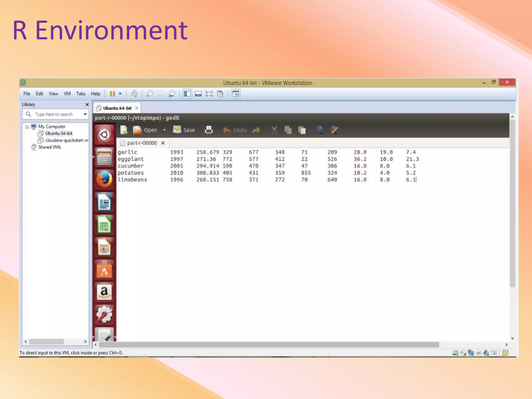
Task: Click the word limabeans in the document
Action: click(132, 180)
